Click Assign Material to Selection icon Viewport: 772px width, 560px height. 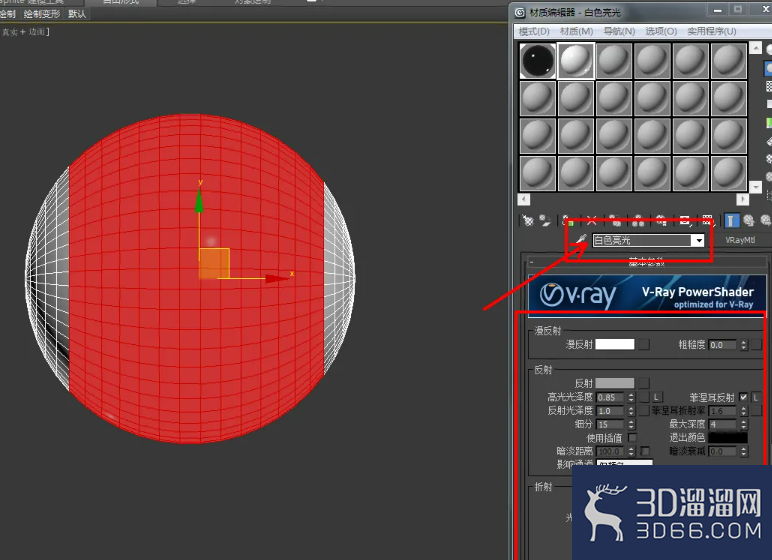(x=569, y=220)
